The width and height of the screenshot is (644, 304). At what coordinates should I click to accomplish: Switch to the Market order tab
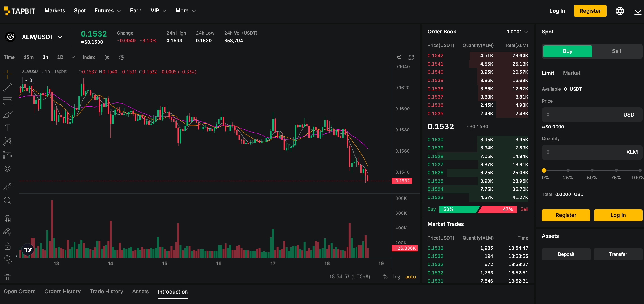572,73
